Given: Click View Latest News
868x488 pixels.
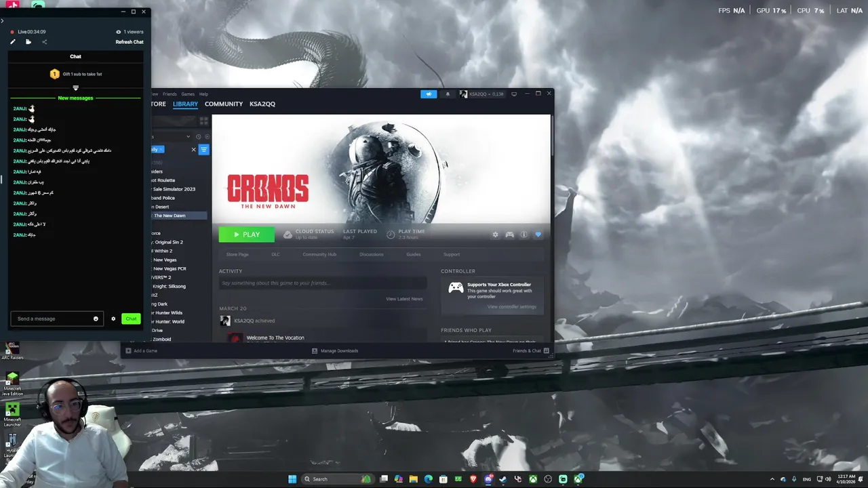Looking at the screenshot, I should [x=404, y=299].
